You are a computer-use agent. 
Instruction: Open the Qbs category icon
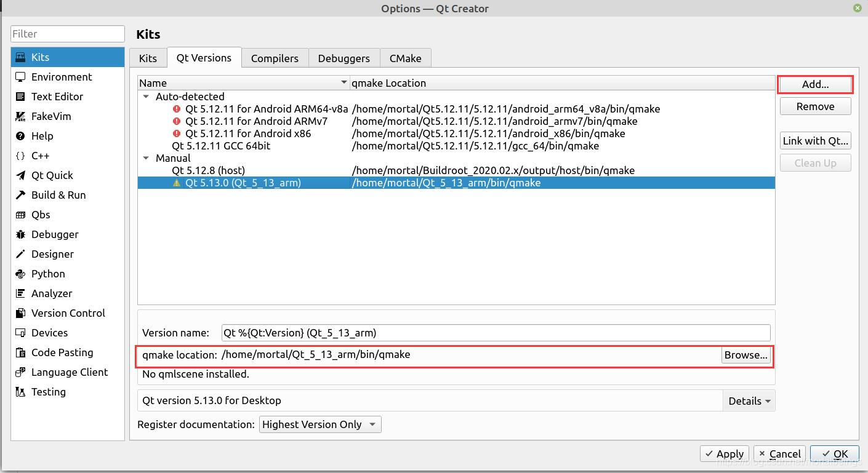point(20,215)
